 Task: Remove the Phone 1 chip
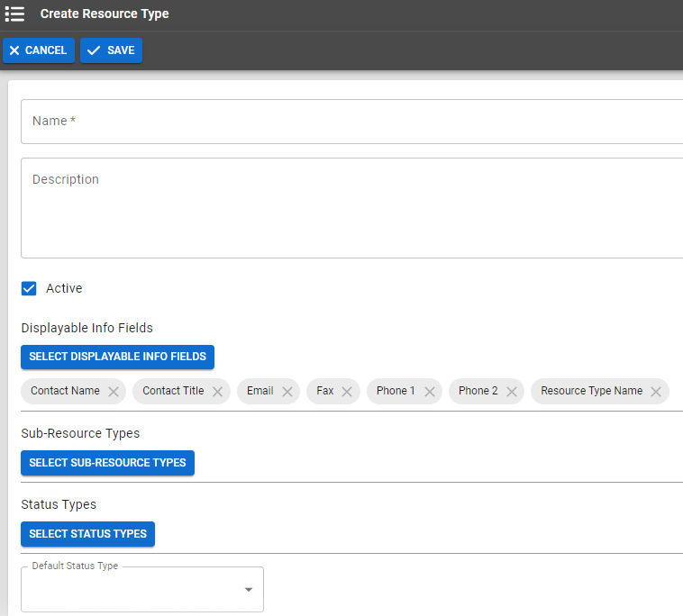430,392
